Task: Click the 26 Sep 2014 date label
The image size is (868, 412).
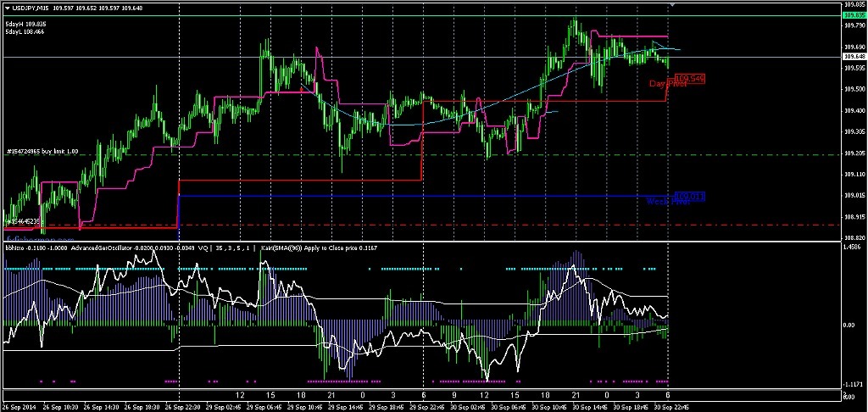Action: (20, 405)
